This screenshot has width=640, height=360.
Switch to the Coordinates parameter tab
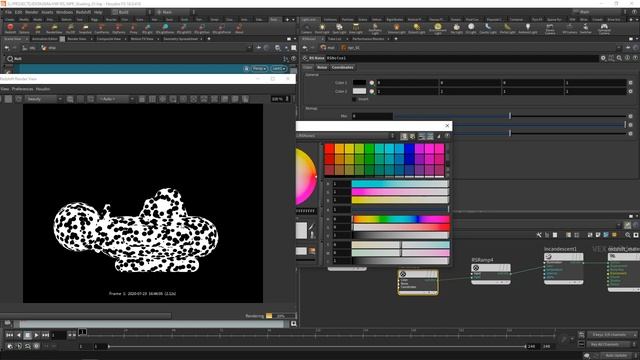[342, 67]
